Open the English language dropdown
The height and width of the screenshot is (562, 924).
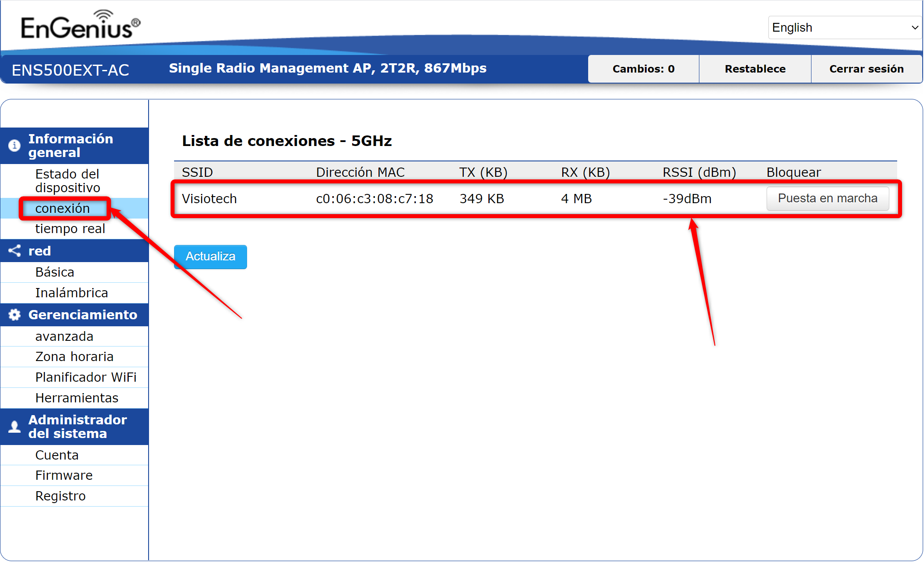(x=844, y=27)
